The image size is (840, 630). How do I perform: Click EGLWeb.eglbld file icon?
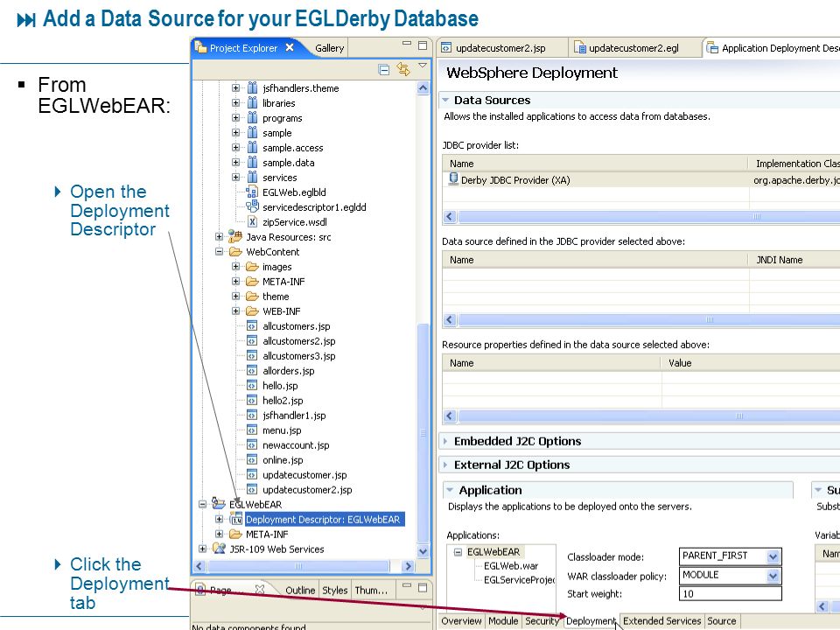coord(252,192)
